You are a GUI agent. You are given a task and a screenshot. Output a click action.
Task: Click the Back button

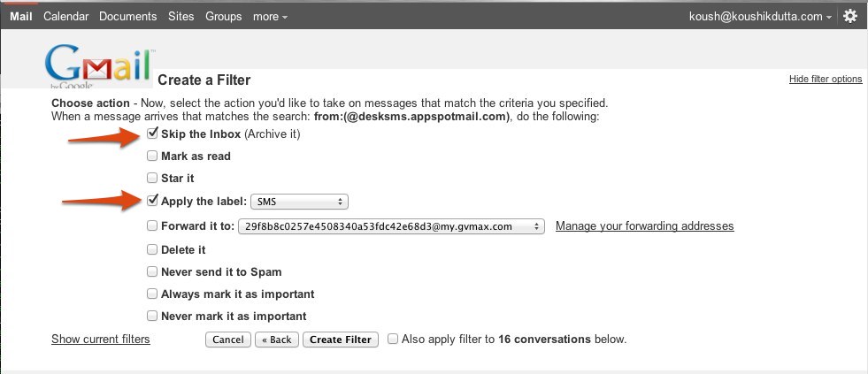[x=277, y=340]
